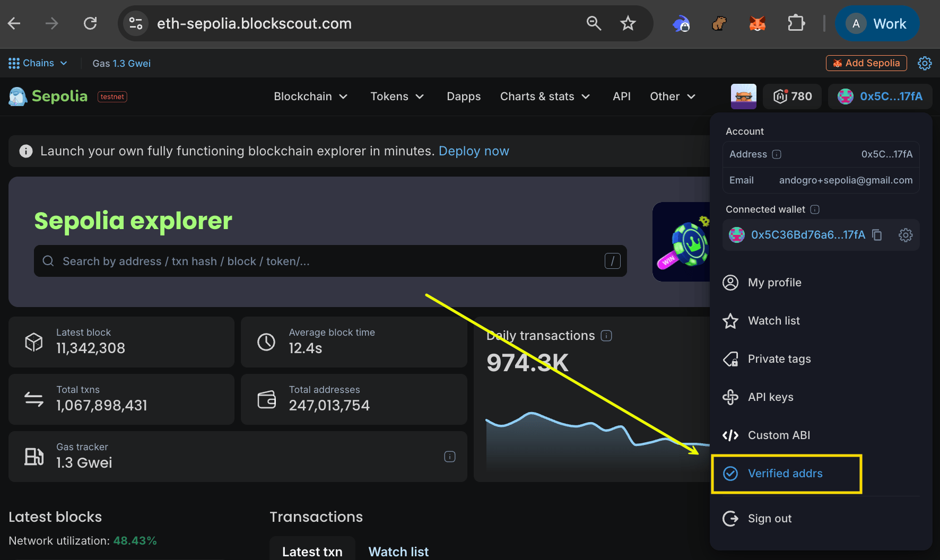Image resolution: width=940 pixels, height=560 pixels.
Task: Click the Daily transactions chart line
Action: pos(598,430)
